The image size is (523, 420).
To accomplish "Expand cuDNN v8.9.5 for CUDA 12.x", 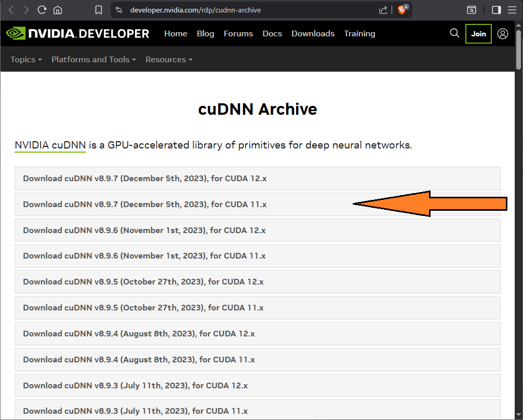I will click(x=258, y=282).
